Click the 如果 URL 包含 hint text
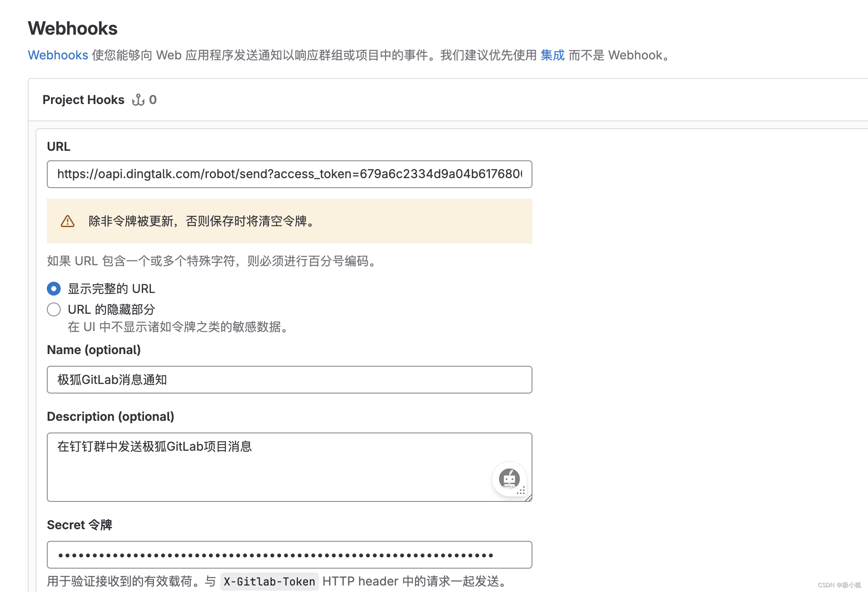The height and width of the screenshot is (592, 868). (x=212, y=261)
